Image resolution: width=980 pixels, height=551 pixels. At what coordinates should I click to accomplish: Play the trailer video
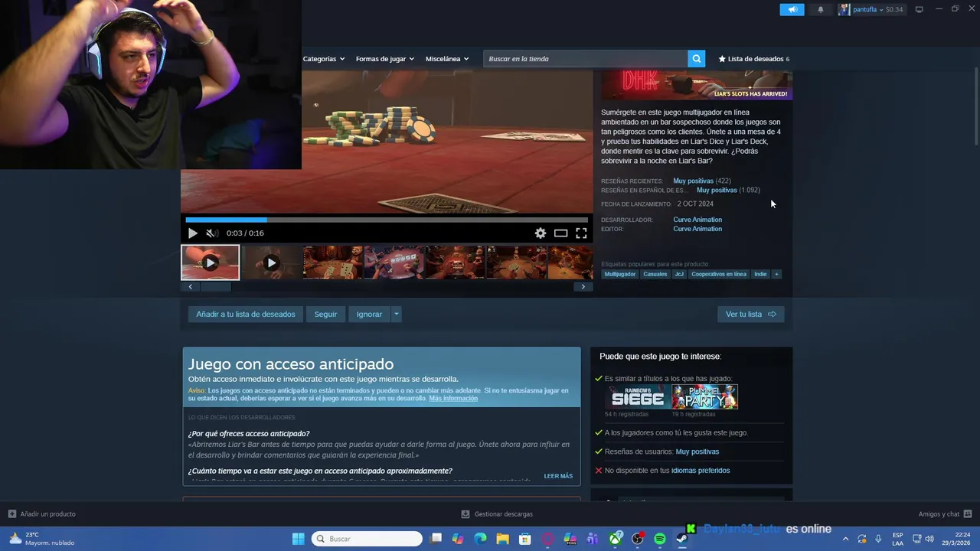pyautogui.click(x=192, y=233)
